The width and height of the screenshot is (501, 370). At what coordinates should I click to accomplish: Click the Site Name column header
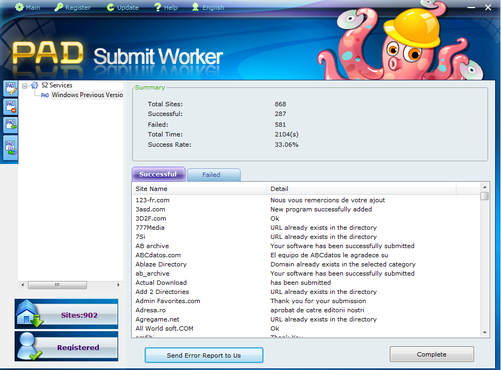coord(200,189)
